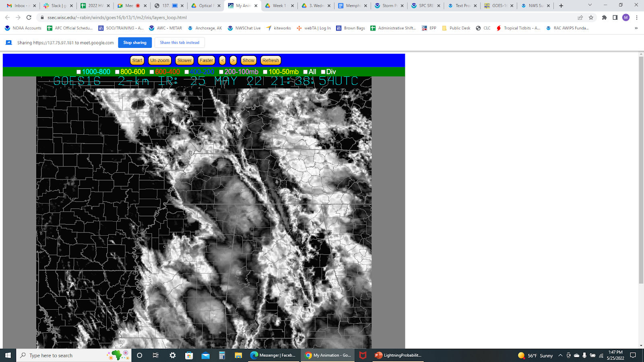The image size is (644, 362).
Task: Open Settings gear on the taskbar
Action: click(173, 355)
